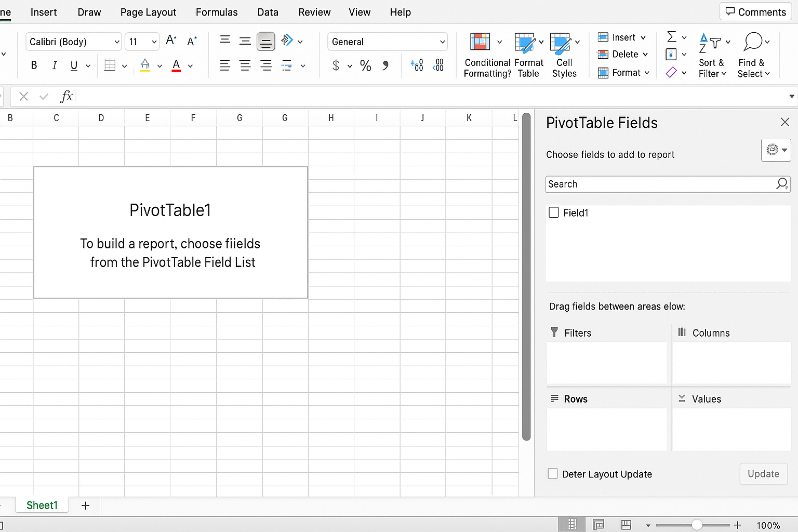Viewport: 798px width, 532px height.
Task: Switch to Page Layout view icon
Action: (x=598, y=525)
